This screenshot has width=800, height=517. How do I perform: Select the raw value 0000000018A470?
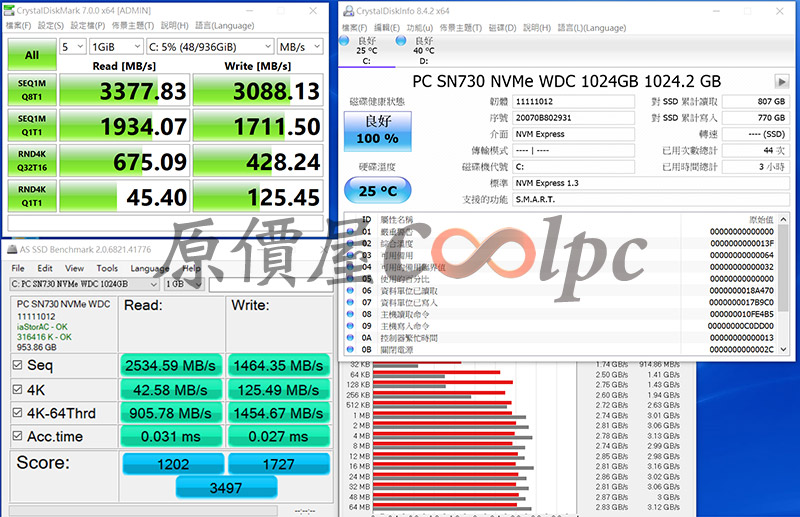[x=741, y=290]
